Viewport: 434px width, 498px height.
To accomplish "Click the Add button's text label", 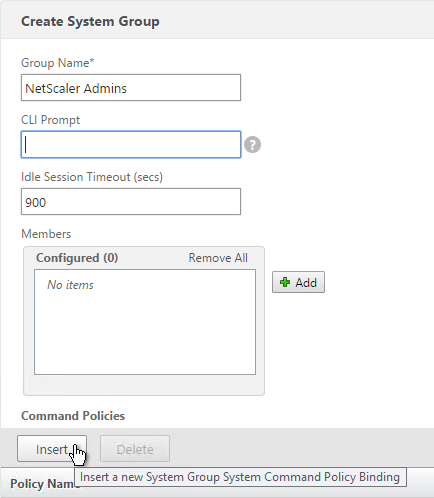I will point(306,283).
